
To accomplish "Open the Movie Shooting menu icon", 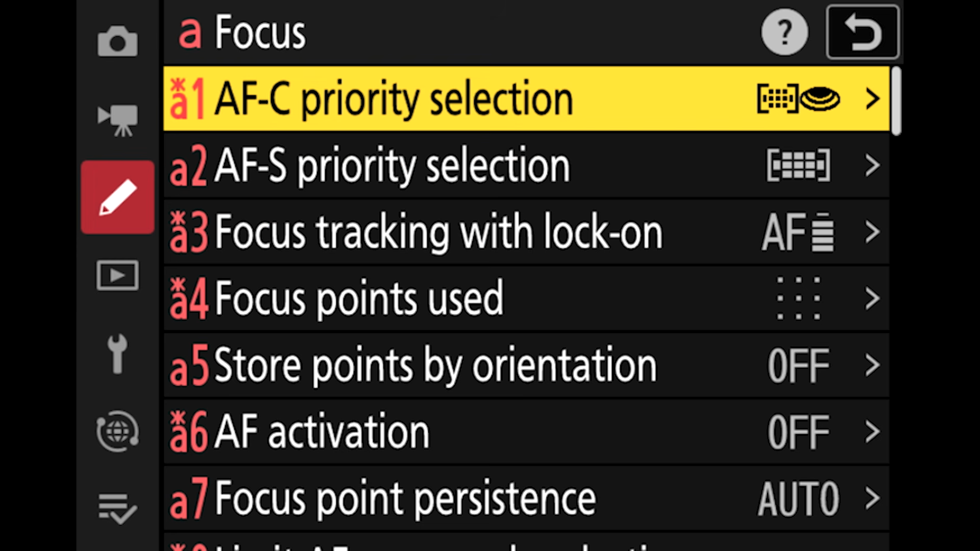I will tap(117, 120).
